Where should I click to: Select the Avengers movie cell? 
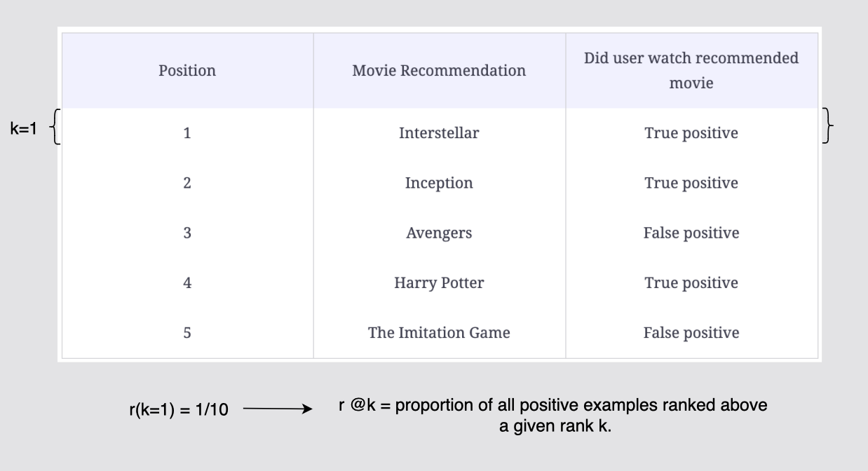439,233
